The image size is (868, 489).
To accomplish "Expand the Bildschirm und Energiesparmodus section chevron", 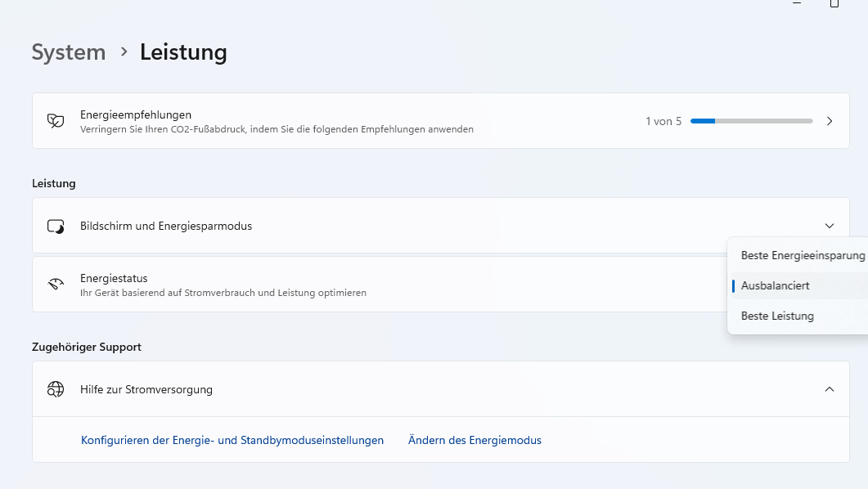I will click(x=830, y=226).
